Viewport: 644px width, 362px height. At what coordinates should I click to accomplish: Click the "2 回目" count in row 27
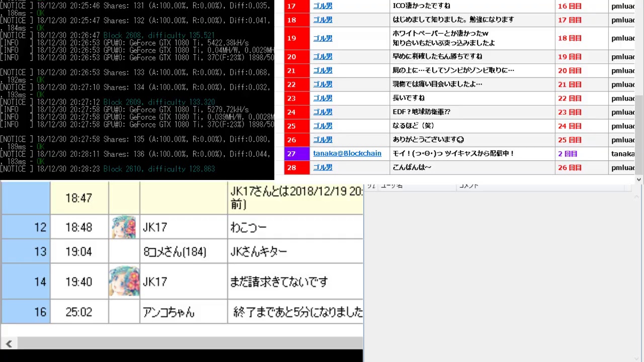point(568,154)
